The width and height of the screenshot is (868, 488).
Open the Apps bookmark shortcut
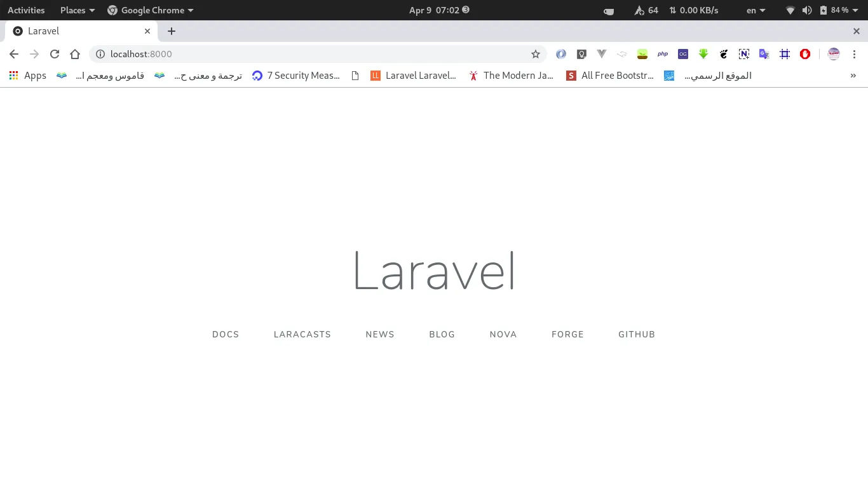pyautogui.click(x=28, y=76)
